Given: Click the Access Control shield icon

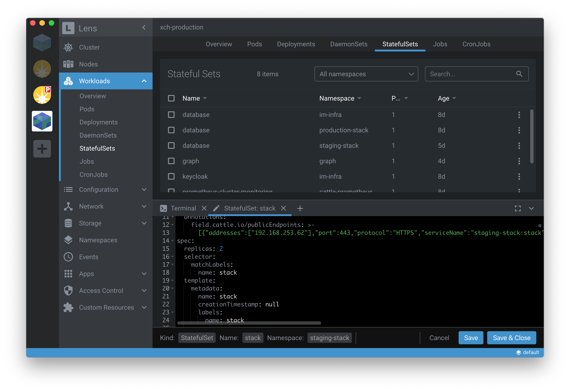Looking at the screenshot, I should 68,290.
